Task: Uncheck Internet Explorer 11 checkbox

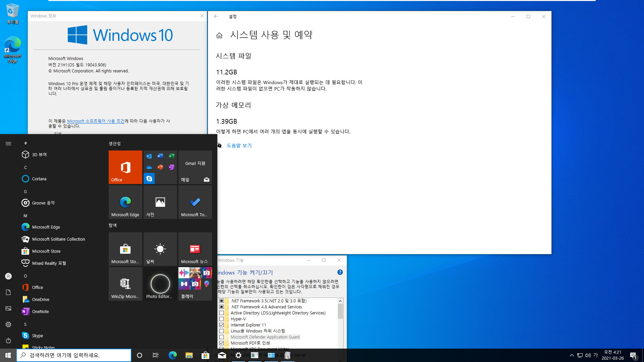Action: 221,325
